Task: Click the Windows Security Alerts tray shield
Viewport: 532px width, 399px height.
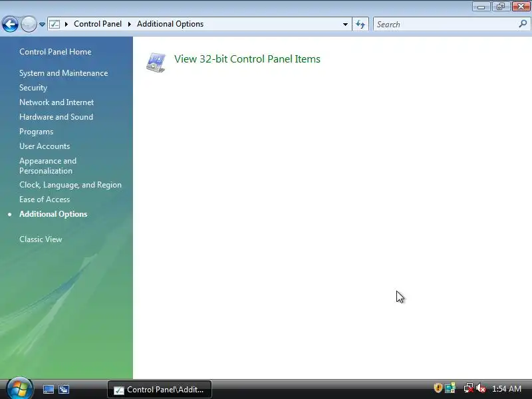Action: click(x=438, y=388)
